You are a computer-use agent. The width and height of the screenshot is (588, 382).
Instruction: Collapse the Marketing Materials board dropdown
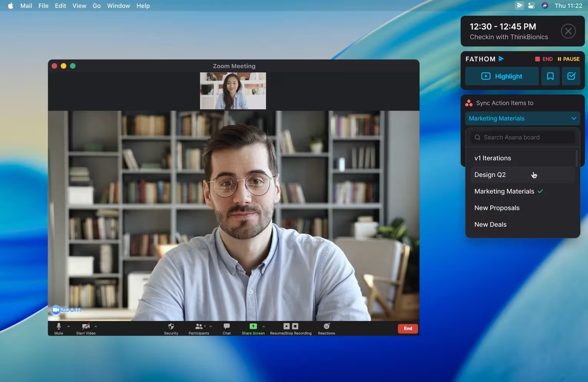point(523,118)
